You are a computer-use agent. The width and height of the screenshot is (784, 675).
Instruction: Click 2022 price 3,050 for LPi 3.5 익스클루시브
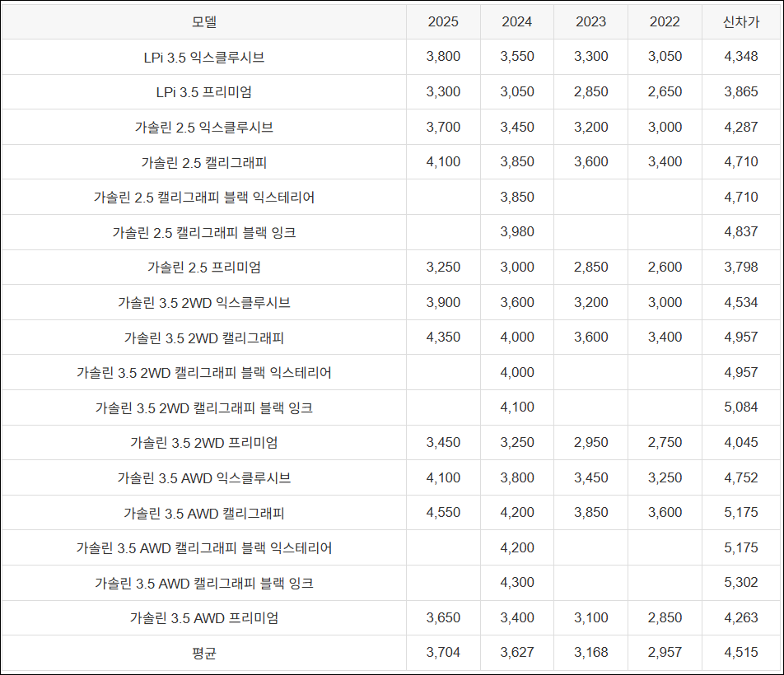pos(665,57)
